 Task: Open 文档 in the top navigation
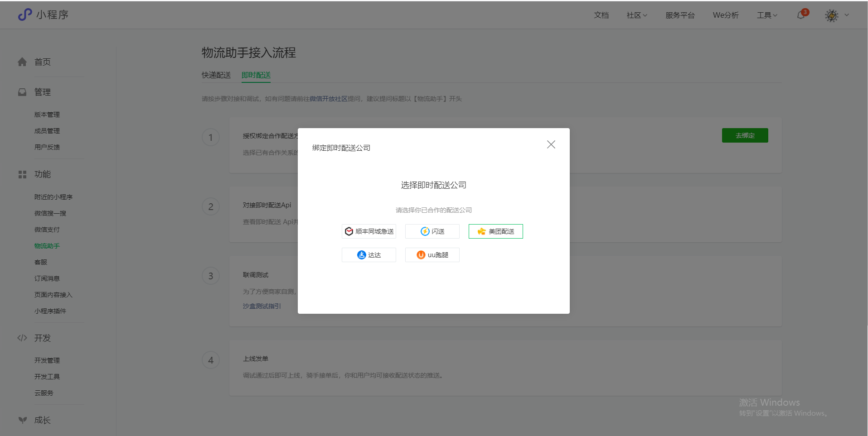pyautogui.click(x=601, y=15)
